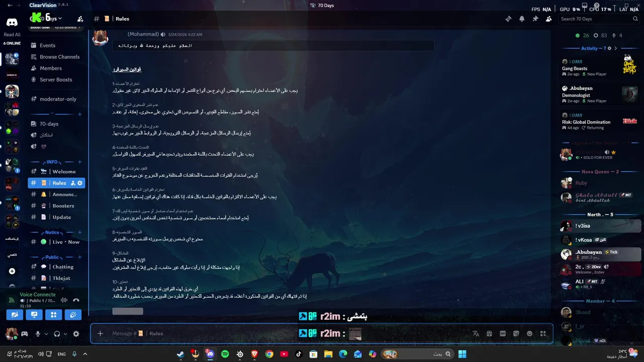
Task: Start an Activity from voice panel
Action: tap(53, 315)
